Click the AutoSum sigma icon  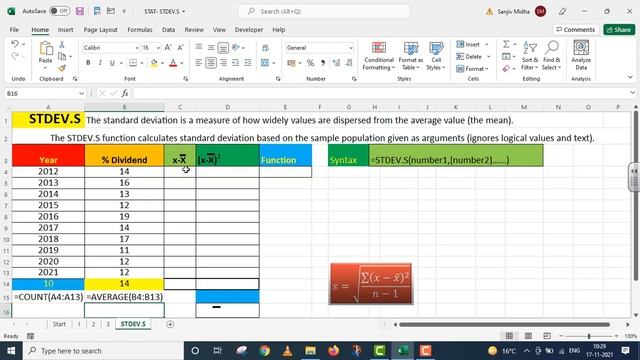tap(506, 44)
